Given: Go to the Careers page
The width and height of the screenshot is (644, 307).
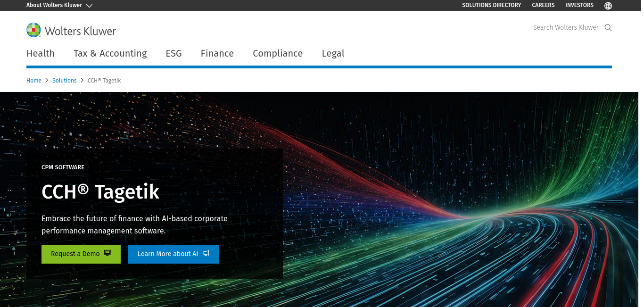Looking at the screenshot, I should 544,5.
